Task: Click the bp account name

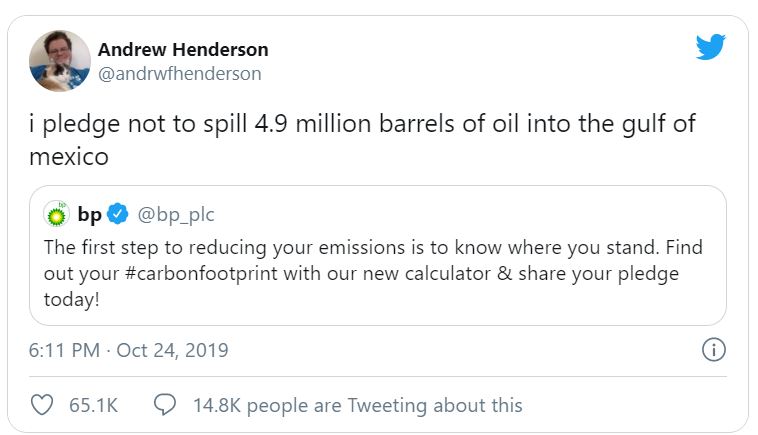Action: click(88, 214)
